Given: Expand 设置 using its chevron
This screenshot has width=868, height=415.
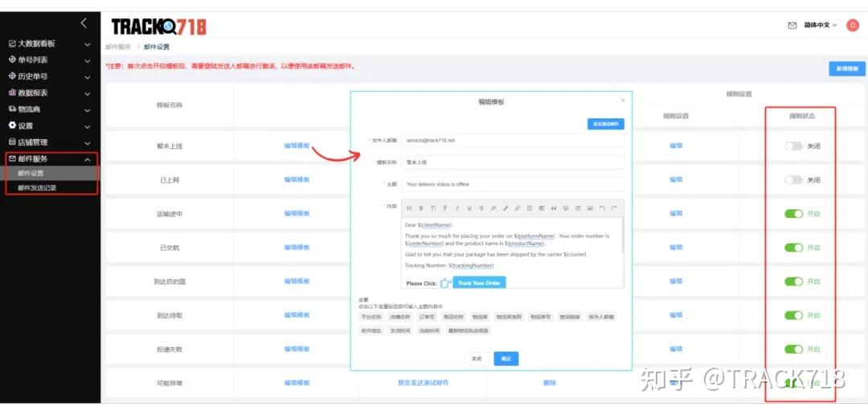Looking at the screenshot, I should coord(88,126).
